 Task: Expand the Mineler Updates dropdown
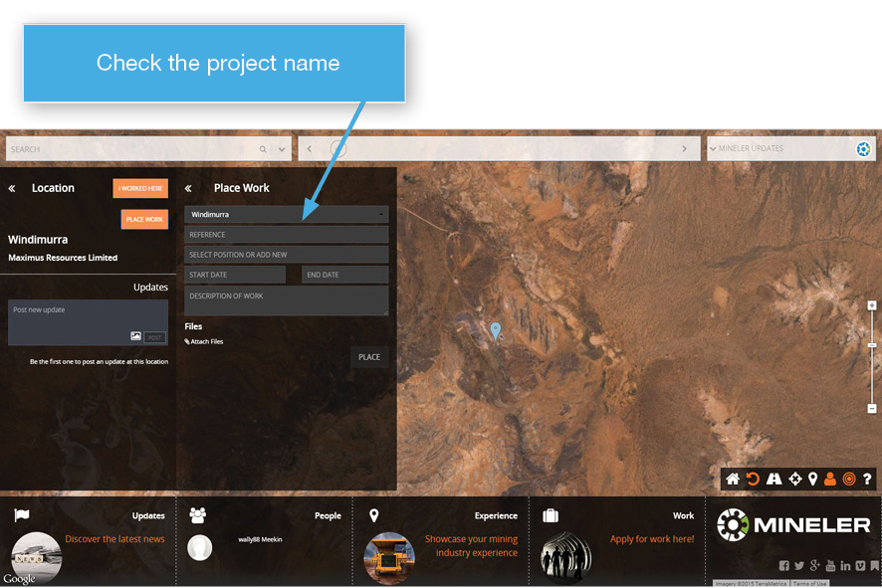tap(713, 149)
